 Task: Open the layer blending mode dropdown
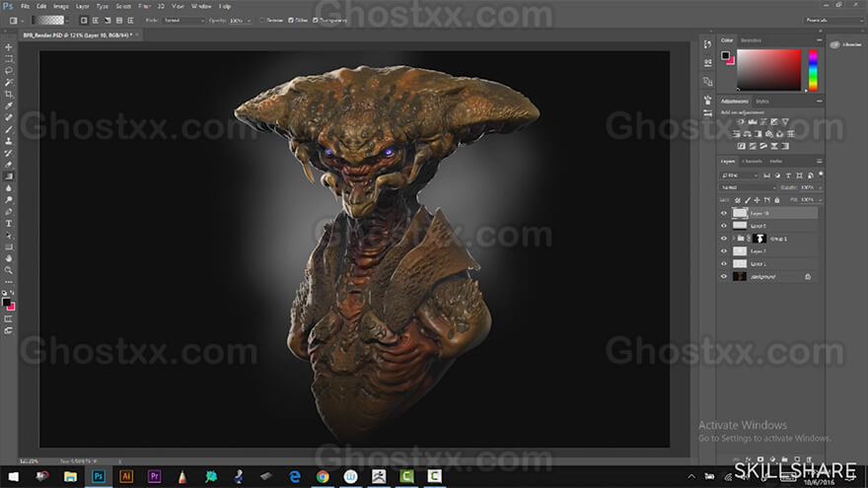(748, 187)
